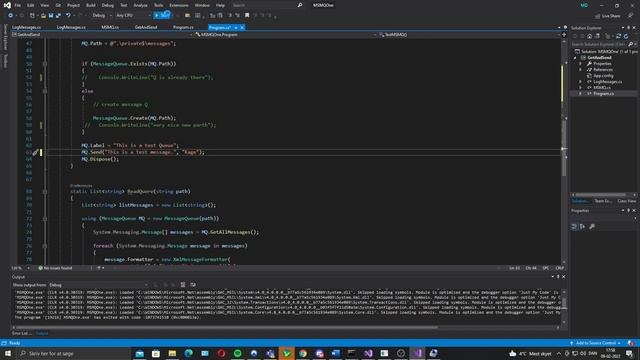Open the Extensions menu

(179, 5)
